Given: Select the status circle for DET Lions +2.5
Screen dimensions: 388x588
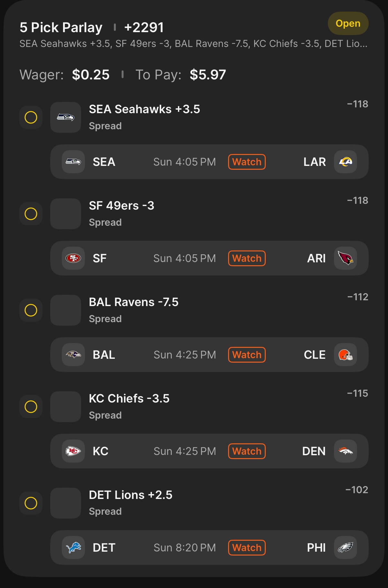Looking at the screenshot, I should [x=31, y=503].
